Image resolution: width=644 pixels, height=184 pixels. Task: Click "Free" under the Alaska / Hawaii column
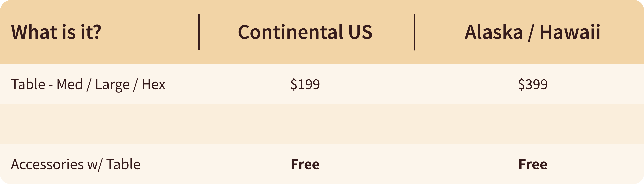(533, 164)
